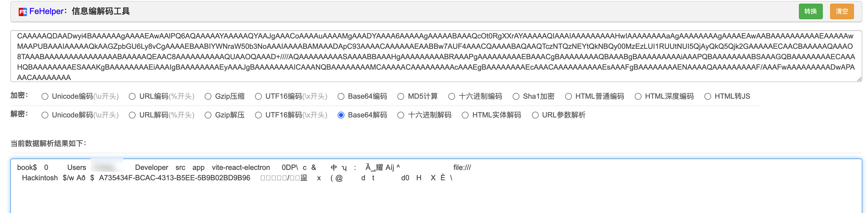
Task: Select UTF16编码 radio option
Action: tap(258, 96)
